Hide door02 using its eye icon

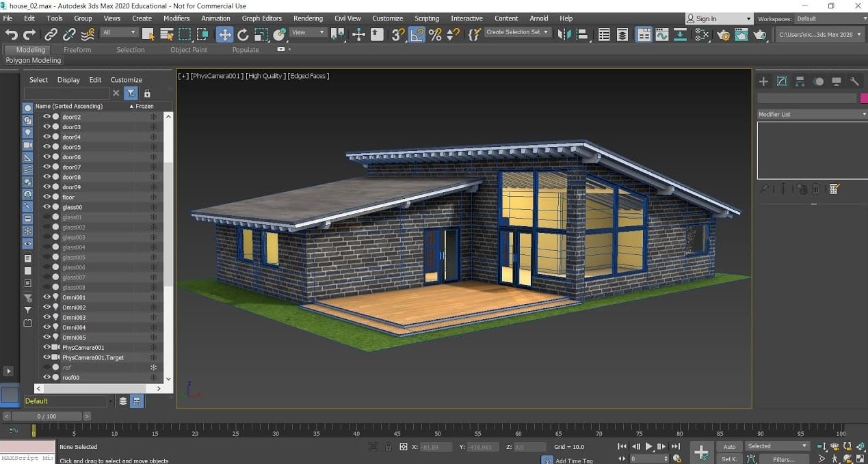pyautogui.click(x=47, y=117)
